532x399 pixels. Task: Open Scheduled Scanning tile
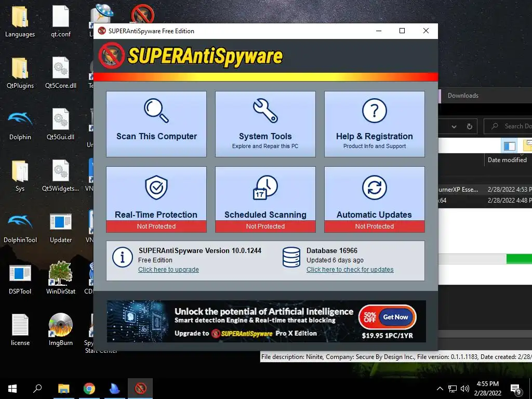(265, 199)
